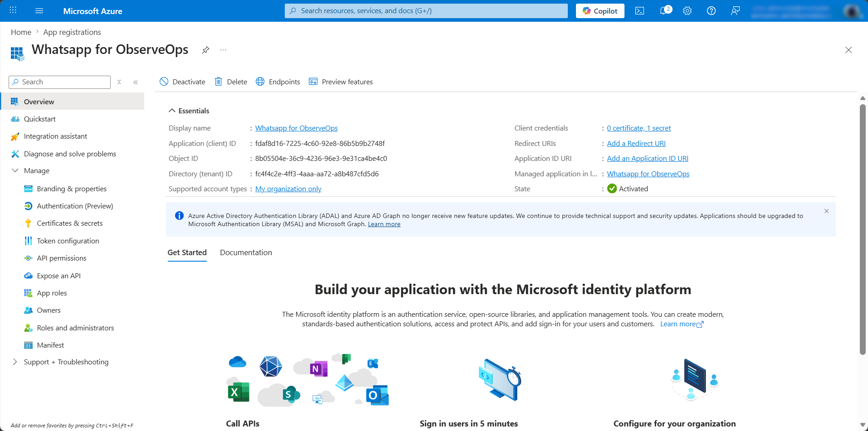Dismiss the ADAL information banner

point(826,211)
